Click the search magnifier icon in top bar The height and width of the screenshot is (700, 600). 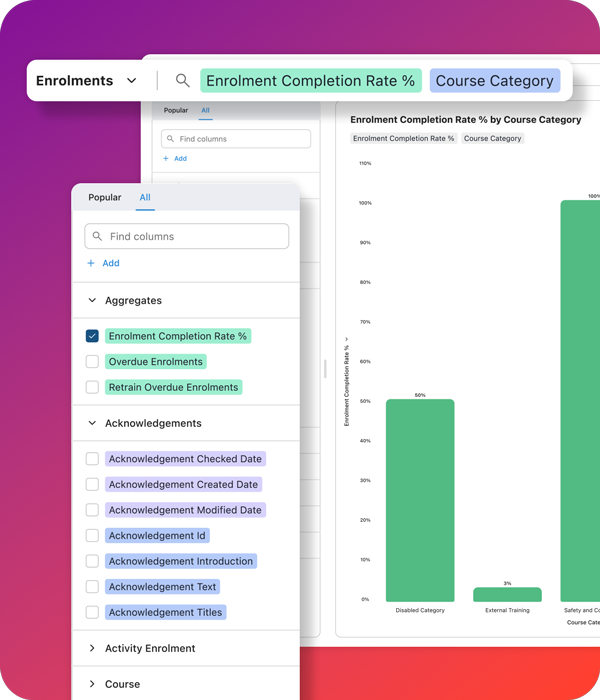pyautogui.click(x=182, y=81)
